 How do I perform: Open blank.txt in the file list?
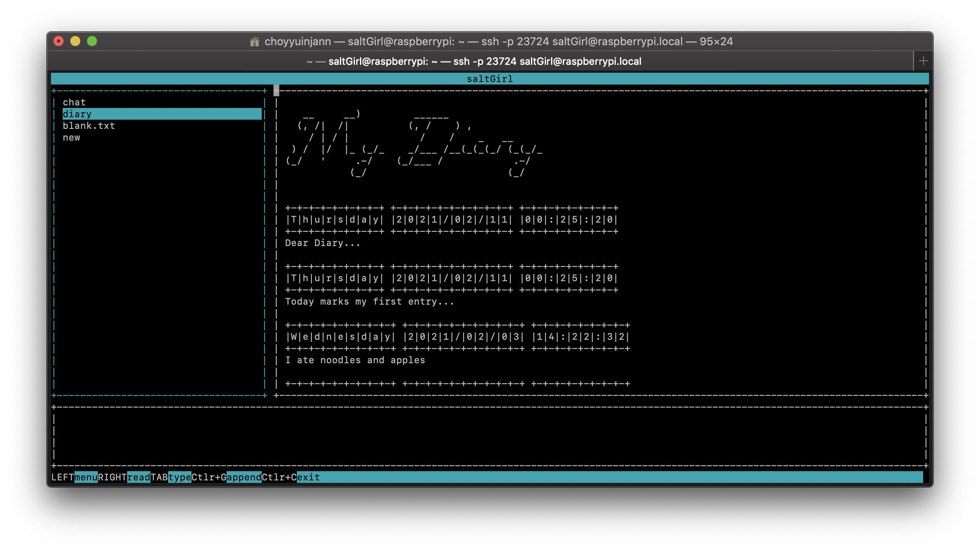click(89, 126)
